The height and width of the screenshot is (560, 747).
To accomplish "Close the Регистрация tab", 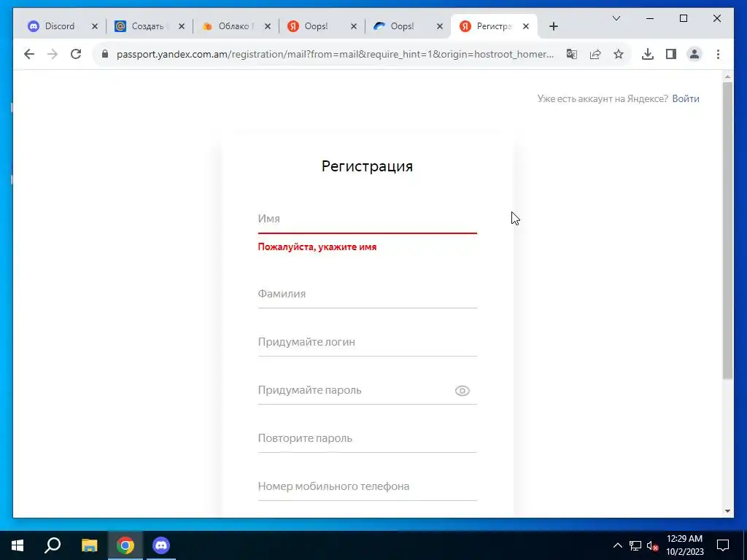I will (x=526, y=27).
